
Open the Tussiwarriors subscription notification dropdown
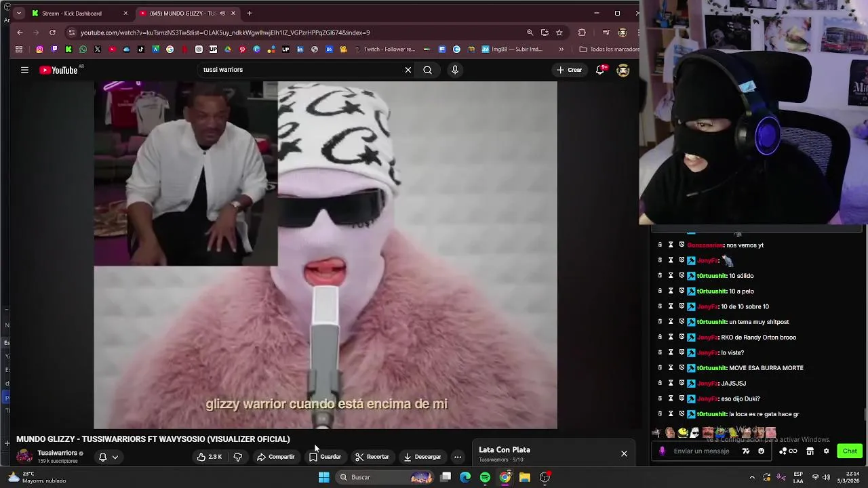coord(108,457)
